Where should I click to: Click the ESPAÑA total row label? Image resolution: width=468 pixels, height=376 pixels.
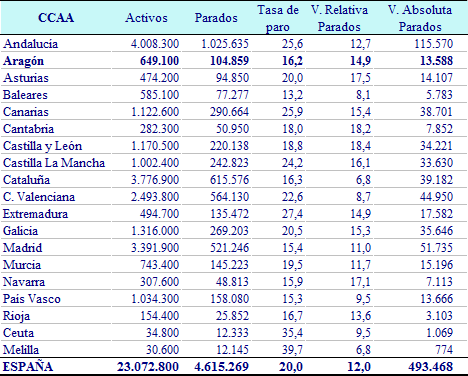click(x=28, y=366)
